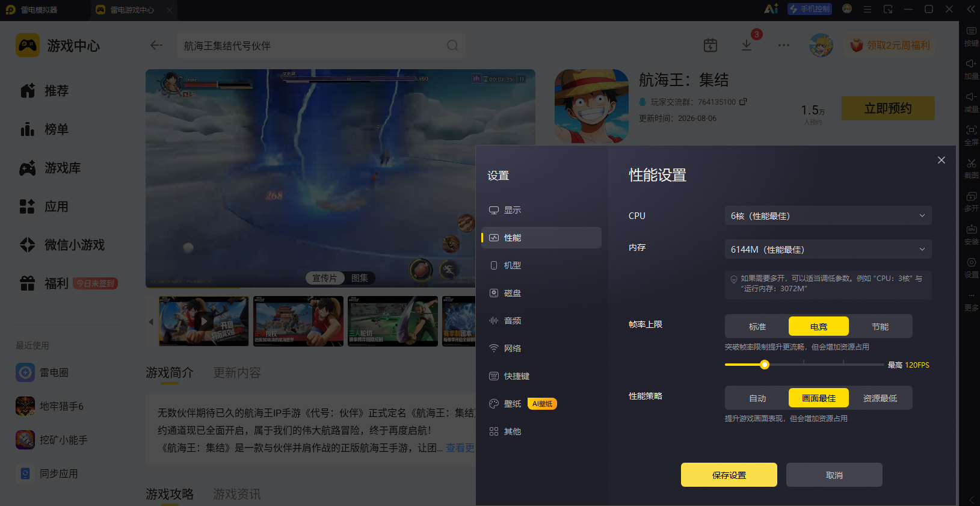Launch 雷电圈 from recently used
Image resolution: width=980 pixels, height=506 pixels.
(42, 372)
